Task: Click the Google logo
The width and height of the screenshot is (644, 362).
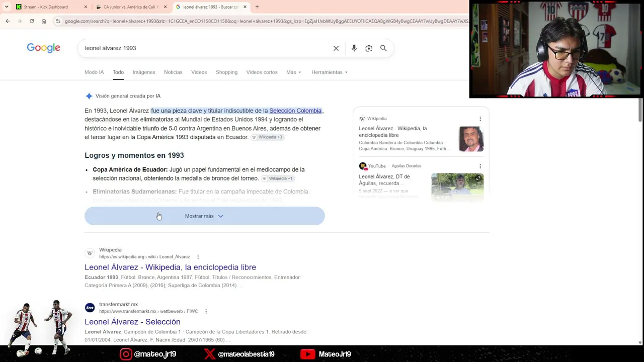Action: (43, 48)
